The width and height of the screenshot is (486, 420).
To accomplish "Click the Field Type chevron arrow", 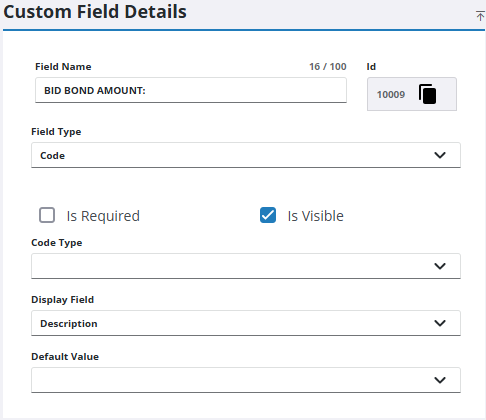I will point(440,155).
